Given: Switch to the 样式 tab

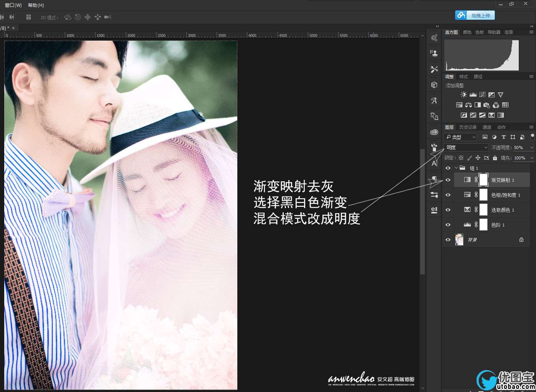Looking at the screenshot, I should 464,77.
